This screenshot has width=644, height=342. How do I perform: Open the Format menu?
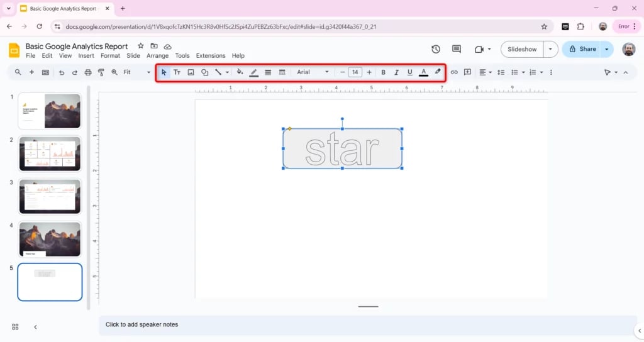111,56
